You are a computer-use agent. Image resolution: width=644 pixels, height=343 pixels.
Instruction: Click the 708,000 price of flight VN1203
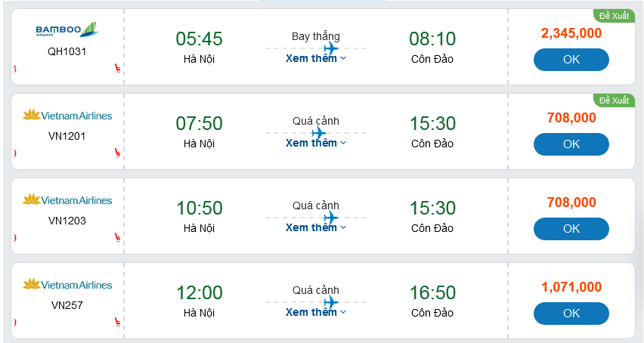[x=571, y=202]
